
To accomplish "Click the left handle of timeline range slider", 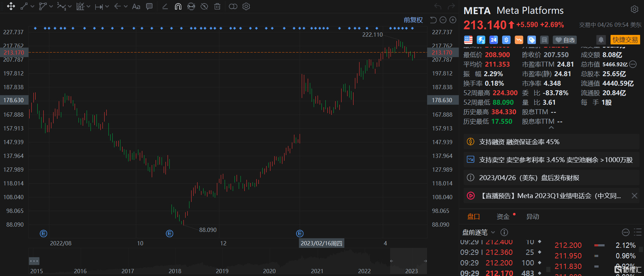I will tap(391, 261).
